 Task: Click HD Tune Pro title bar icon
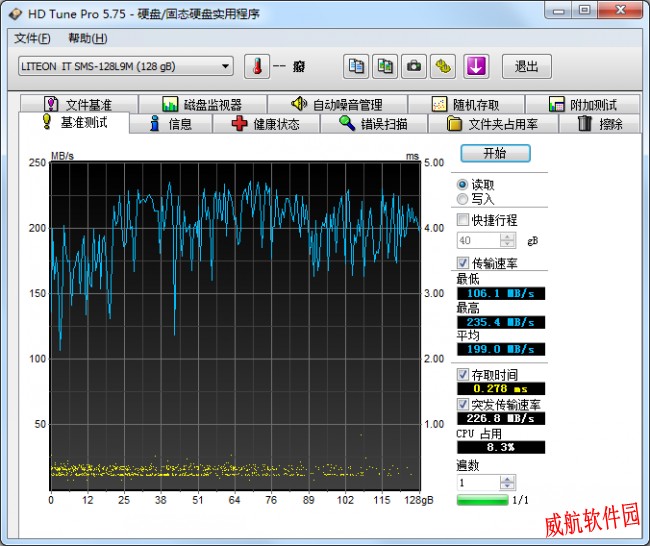tap(15, 14)
